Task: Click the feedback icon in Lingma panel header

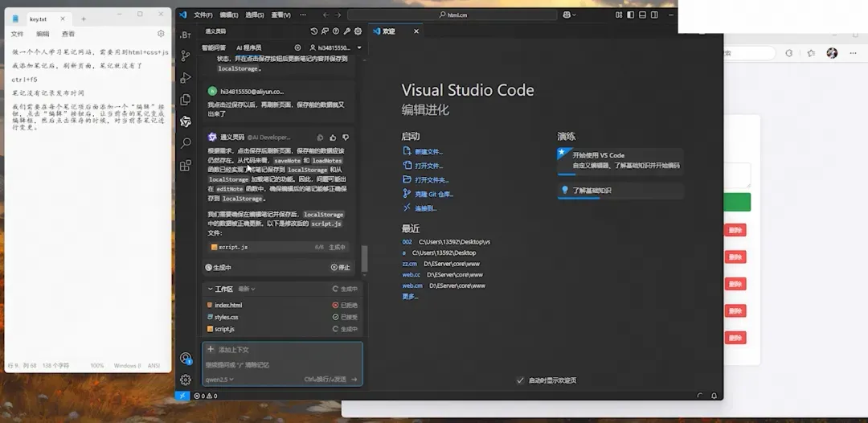Action: [x=325, y=31]
